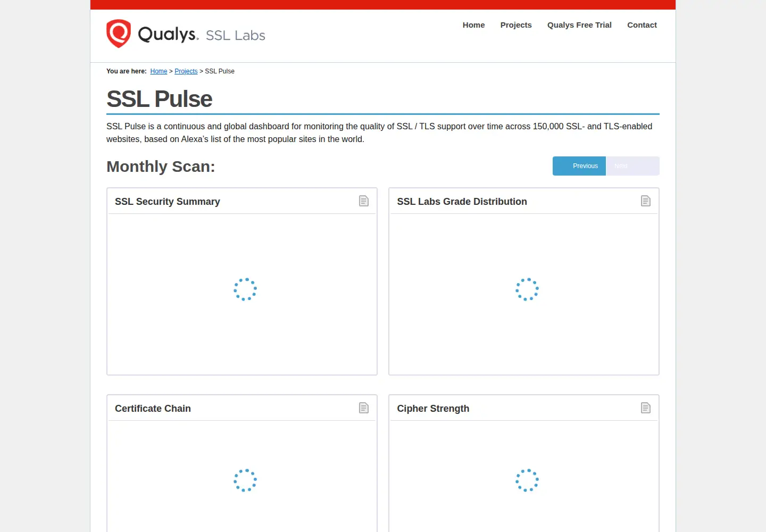Click the Cipher Strength panel title
Screen dimensions: 766x532
[433, 409]
